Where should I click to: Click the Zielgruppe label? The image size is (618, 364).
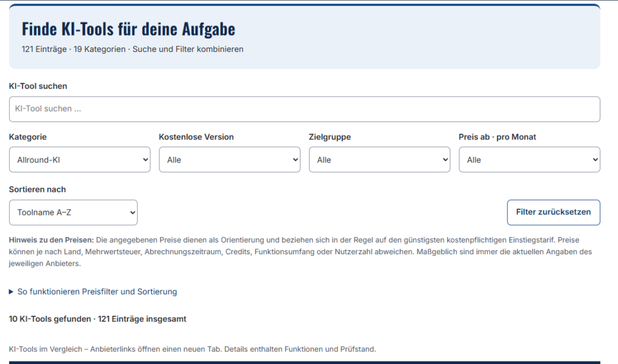(330, 137)
